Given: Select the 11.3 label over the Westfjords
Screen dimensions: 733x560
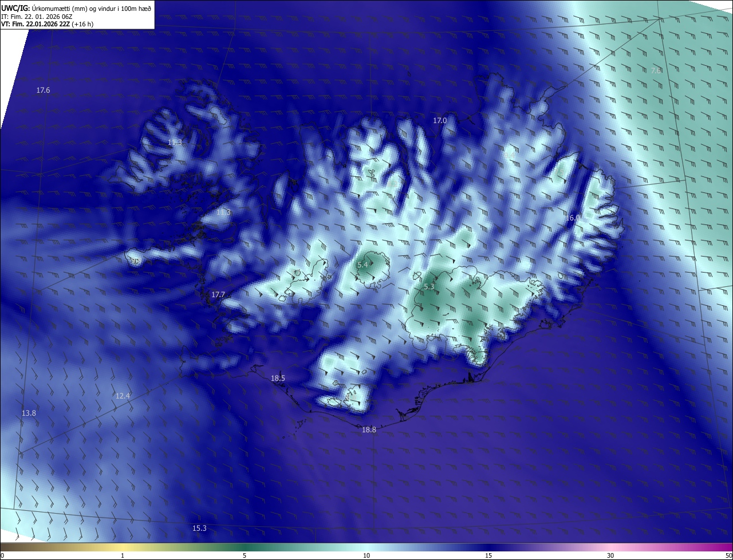Looking at the screenshot, I should [x=175, y=142].
